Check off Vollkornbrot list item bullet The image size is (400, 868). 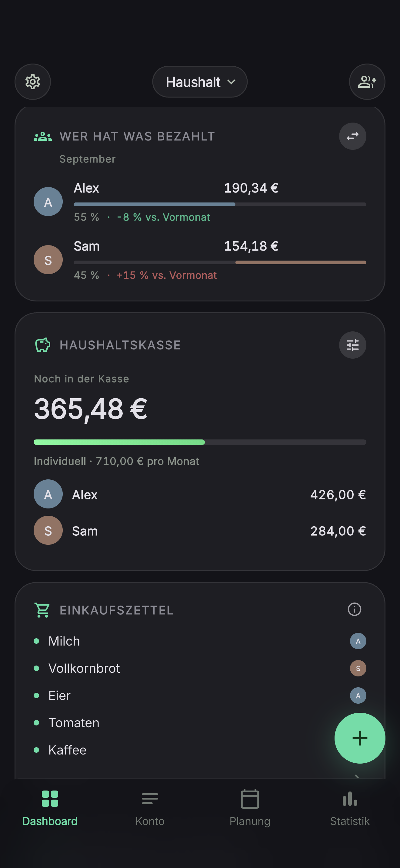pos(36,668)
